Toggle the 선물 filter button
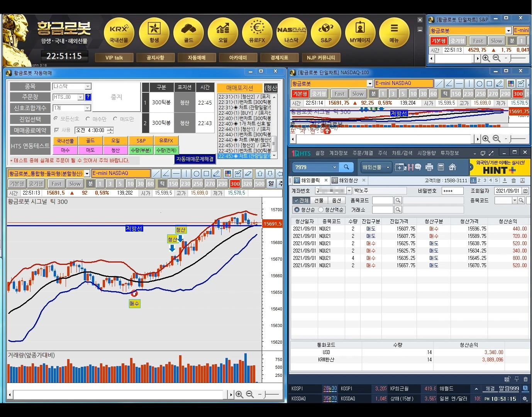532x417 pixels. click(319, 200)
